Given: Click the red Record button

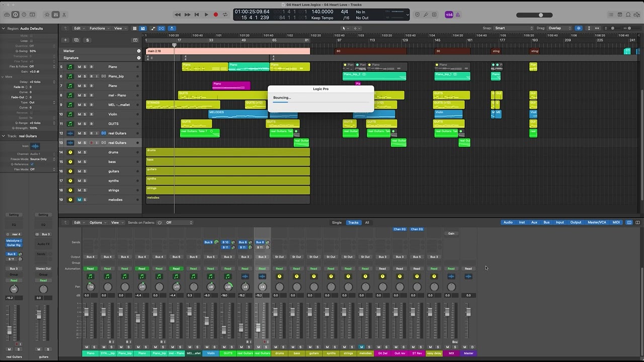Looking at the screenshot, I should [x=216, y=15].
